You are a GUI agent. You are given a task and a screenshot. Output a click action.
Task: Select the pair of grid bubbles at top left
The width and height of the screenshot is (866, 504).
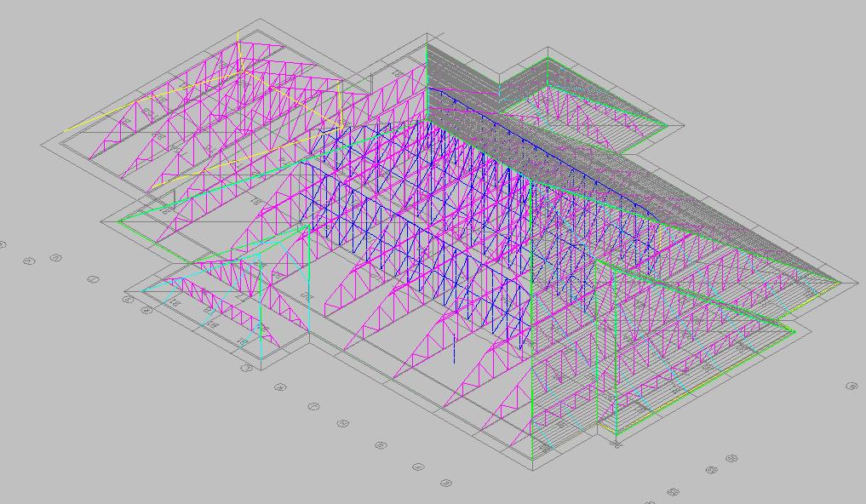coord(28,261)
